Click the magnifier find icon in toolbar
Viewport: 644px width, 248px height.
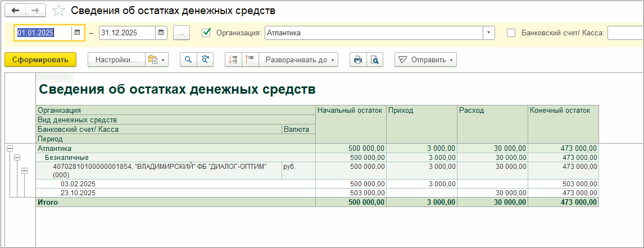(188, 60)
